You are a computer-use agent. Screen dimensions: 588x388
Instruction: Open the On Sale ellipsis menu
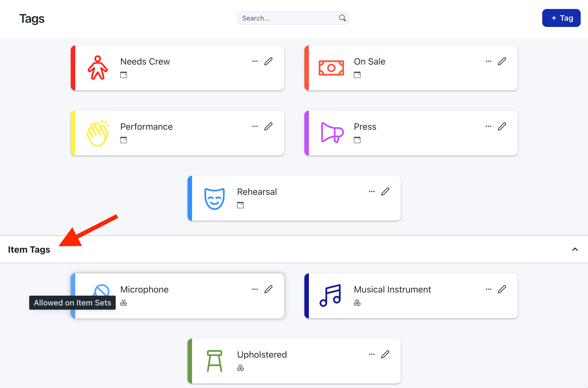coord(489,61)
